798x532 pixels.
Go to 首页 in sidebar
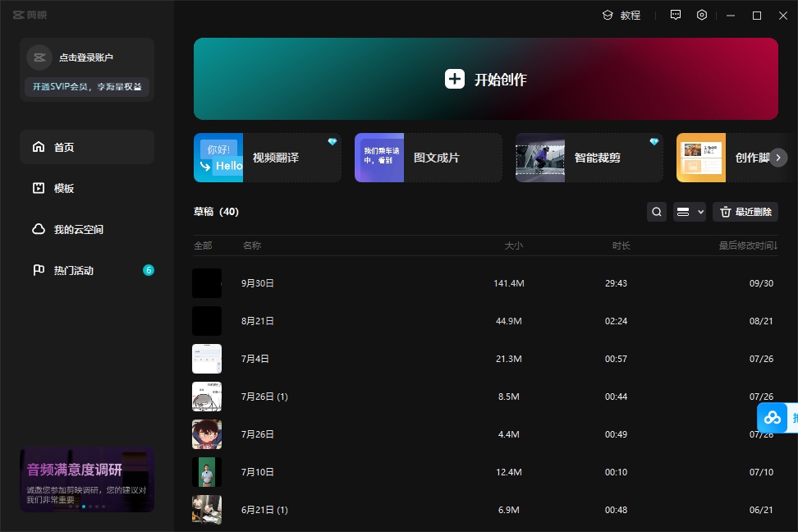point(87,147)
